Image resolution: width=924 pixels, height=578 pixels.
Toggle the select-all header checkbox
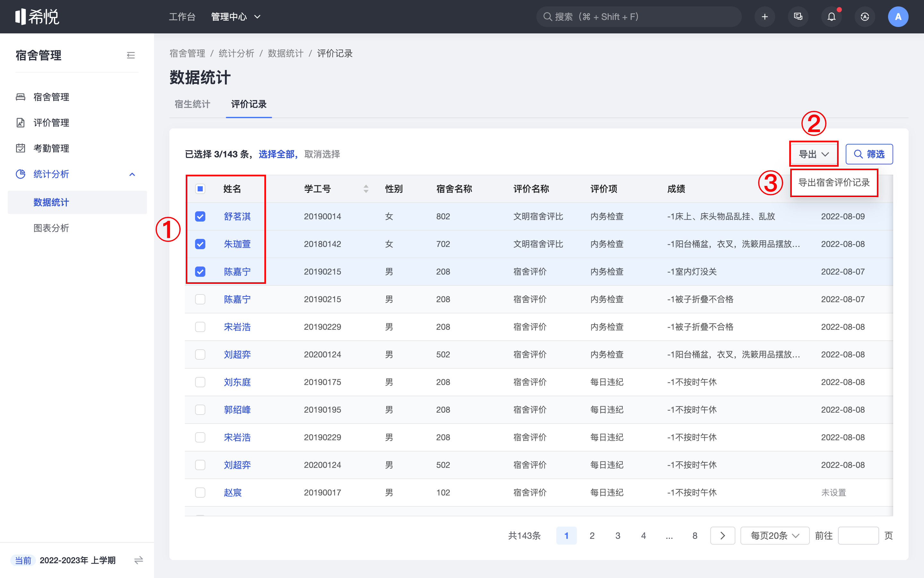(x=200, y=188)
